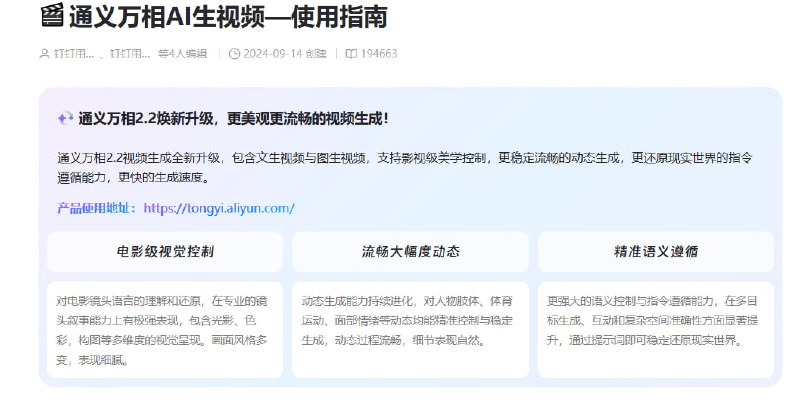This screenshot has width=800, height=401.
Task: Select the 精准语义遵循 card header
Action: 656,252
